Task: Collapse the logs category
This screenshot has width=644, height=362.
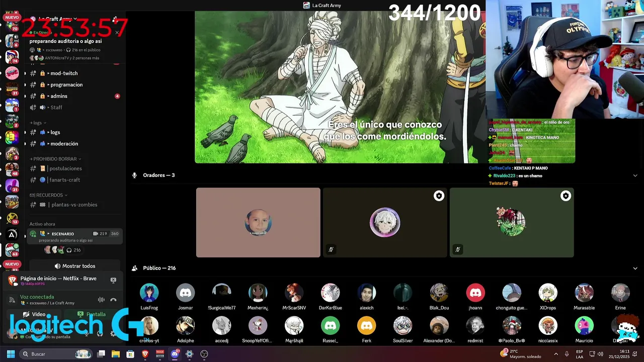Action: (38, 123)
